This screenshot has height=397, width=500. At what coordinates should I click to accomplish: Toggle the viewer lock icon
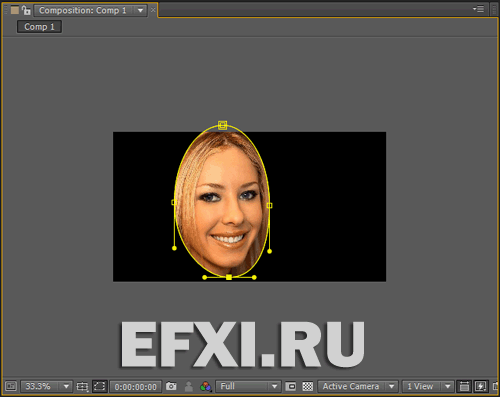tap(26, 10)
